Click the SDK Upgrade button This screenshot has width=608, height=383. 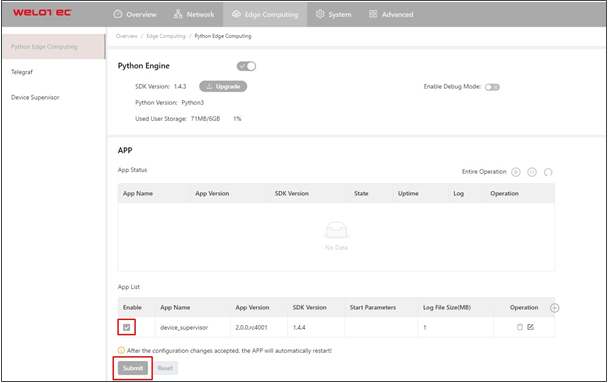click(x=223, y=86)
